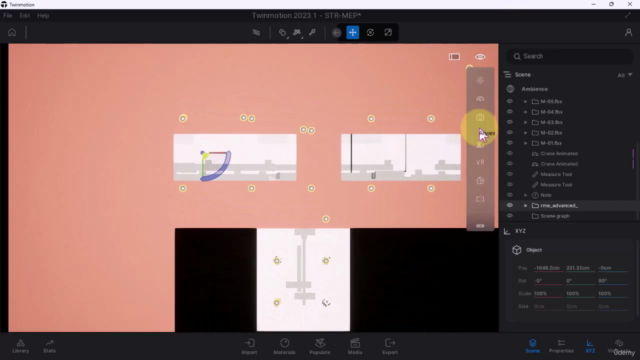Hide the M-03.fbx folder
The image size is (640, 360).
click(509, 122)
